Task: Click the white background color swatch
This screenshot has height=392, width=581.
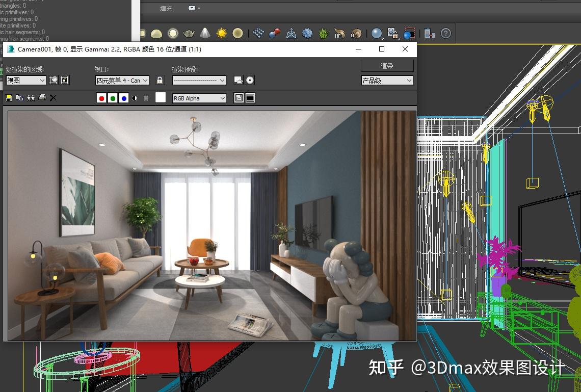Action: coord(161,98)
